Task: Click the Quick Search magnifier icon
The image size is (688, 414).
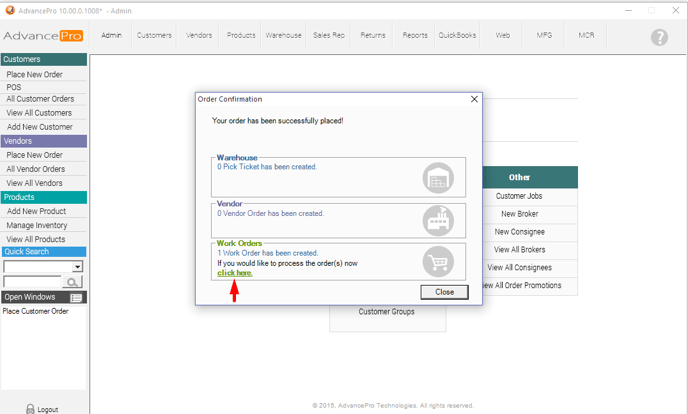Action: [x=73, y=283]
